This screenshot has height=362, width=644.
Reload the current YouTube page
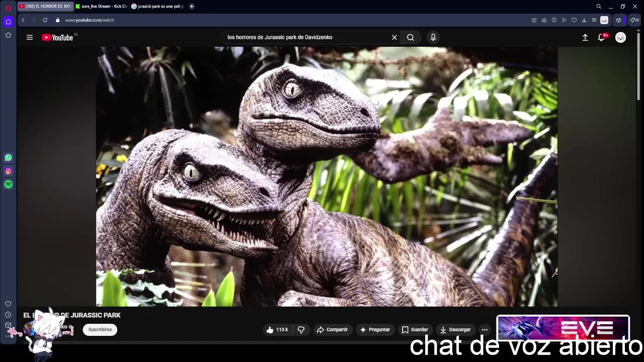(x=45, y=20)
